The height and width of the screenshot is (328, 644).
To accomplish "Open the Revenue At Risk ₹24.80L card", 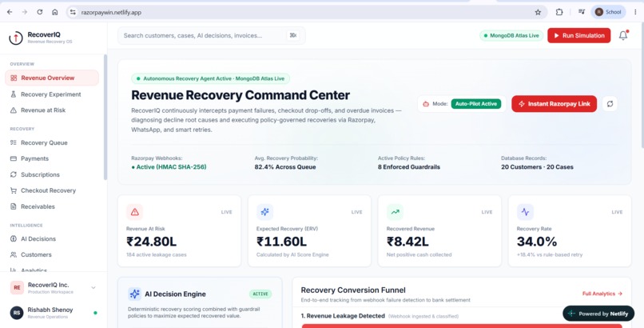I will [x=180, y=231].
